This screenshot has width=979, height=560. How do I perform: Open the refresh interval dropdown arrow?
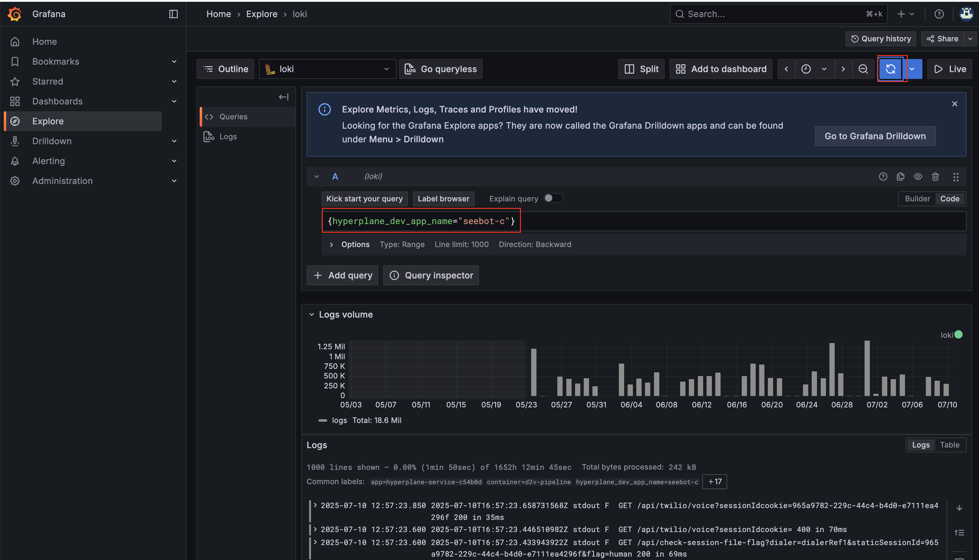tap(912, 69)
